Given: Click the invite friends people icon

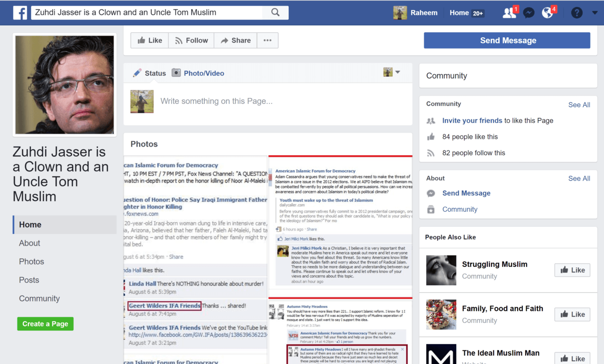Looking at the screenshot, I should click(430, 121).
